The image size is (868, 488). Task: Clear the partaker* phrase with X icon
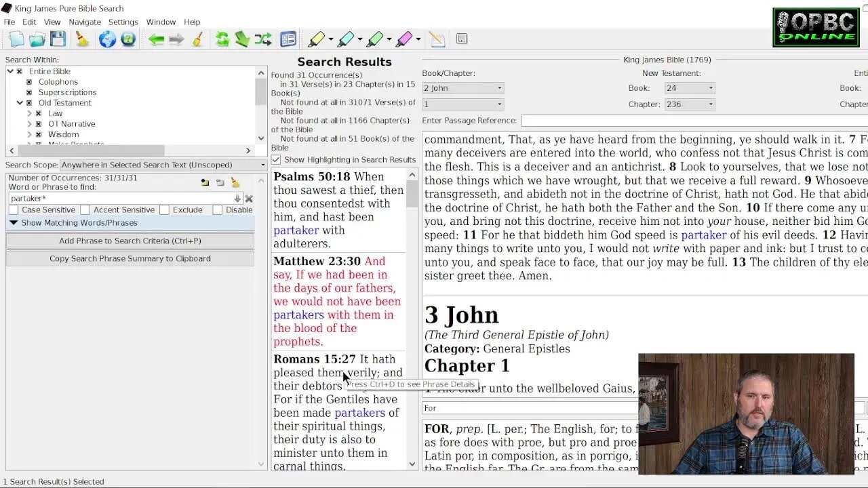249,199
